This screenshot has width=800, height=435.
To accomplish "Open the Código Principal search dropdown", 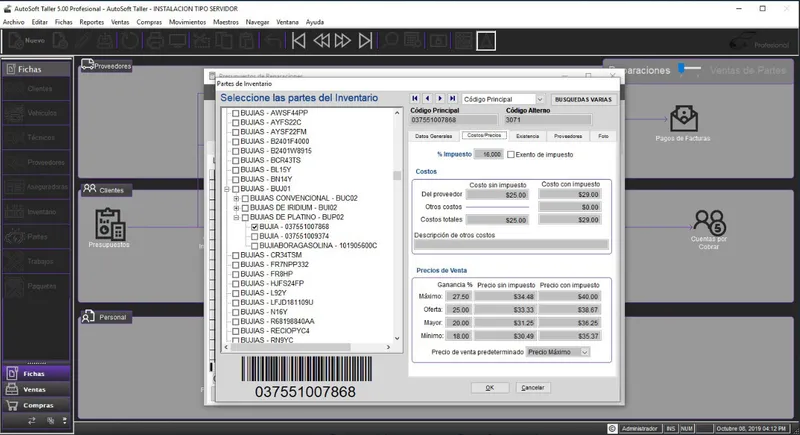I will pos(540,99).
